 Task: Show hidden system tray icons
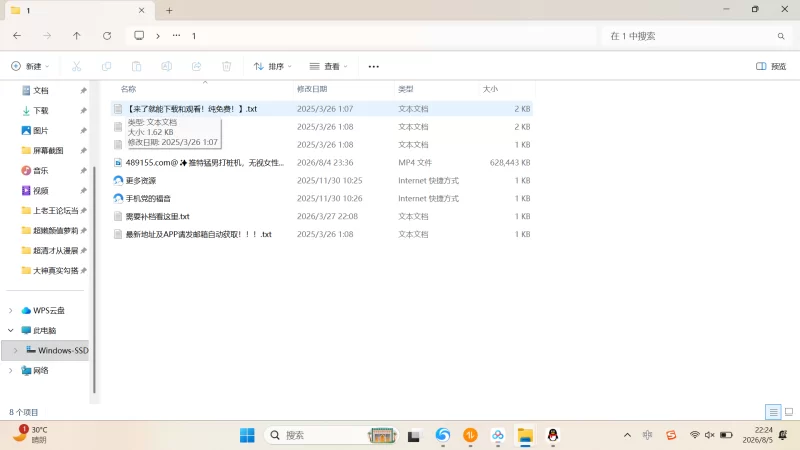coord(627,435)
